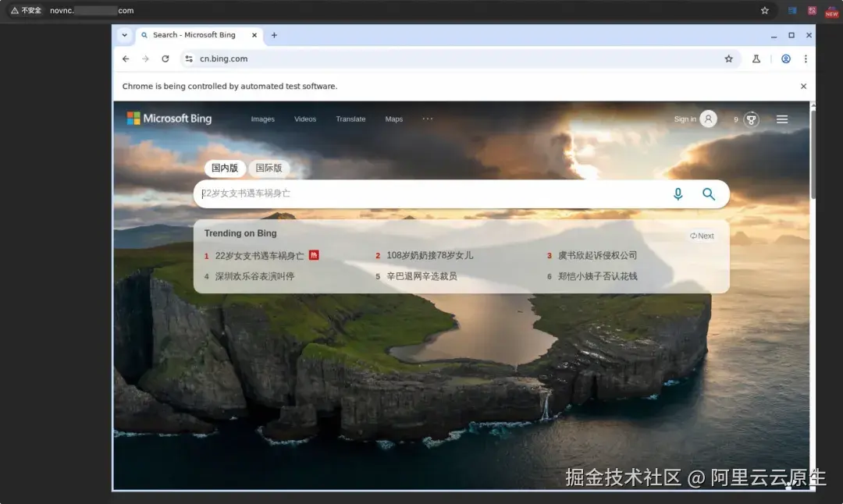The height and width of the screenshot is (504, 843).
Task: Click the Sign in button
Action: pyautogui.click(x=685, y=119)
